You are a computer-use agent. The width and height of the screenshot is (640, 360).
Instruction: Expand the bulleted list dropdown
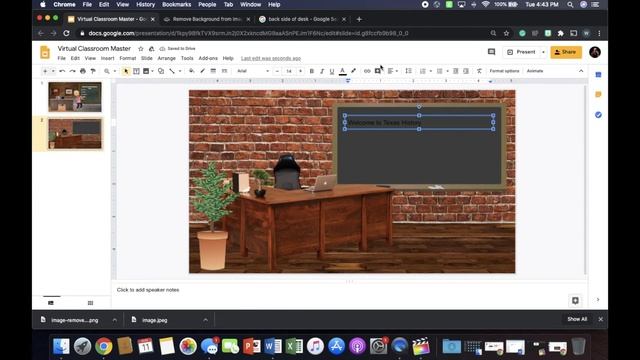447,71
